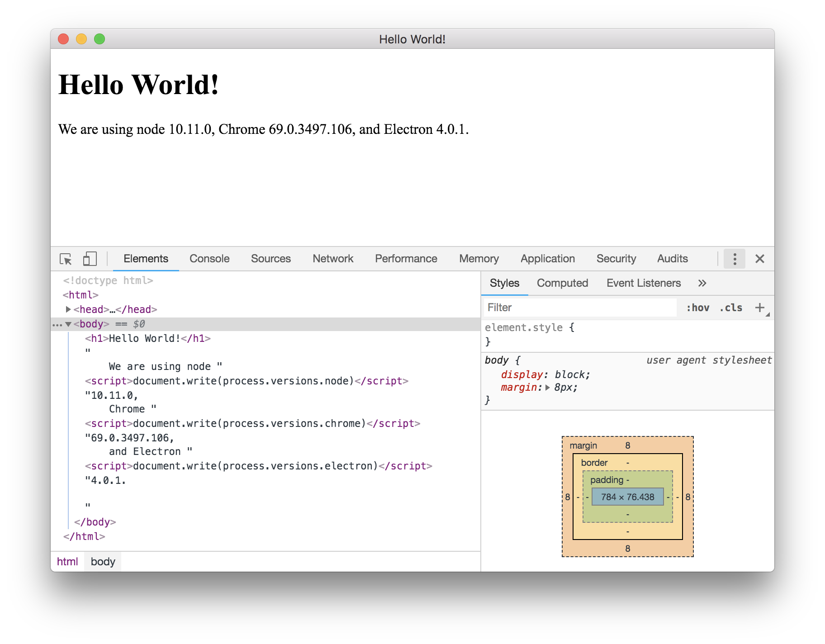Open the Sources tab
The image size is (825, 644).
point(271,259)
